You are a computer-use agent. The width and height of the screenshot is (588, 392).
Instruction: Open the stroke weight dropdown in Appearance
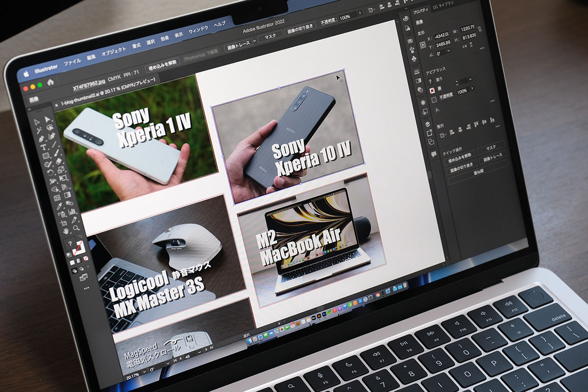tap(470, 79)
